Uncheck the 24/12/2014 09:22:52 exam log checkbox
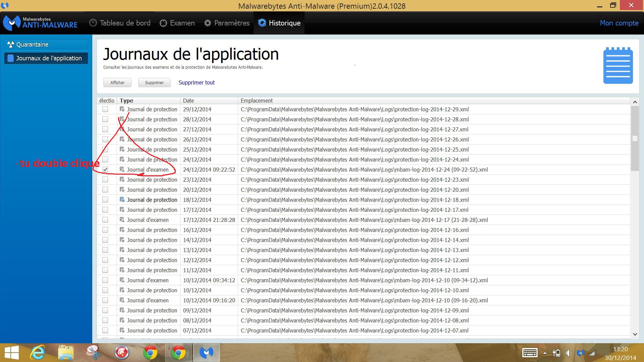Image resolution: width=644 pixels, height=362 pixels. click(x=105, y=170)
